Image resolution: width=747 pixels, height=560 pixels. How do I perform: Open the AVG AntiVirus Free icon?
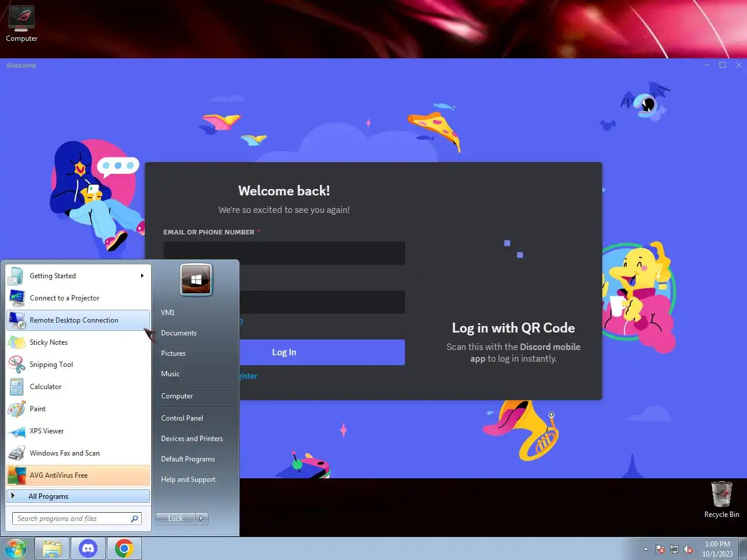pyautogui.click(x=16, y=475)
